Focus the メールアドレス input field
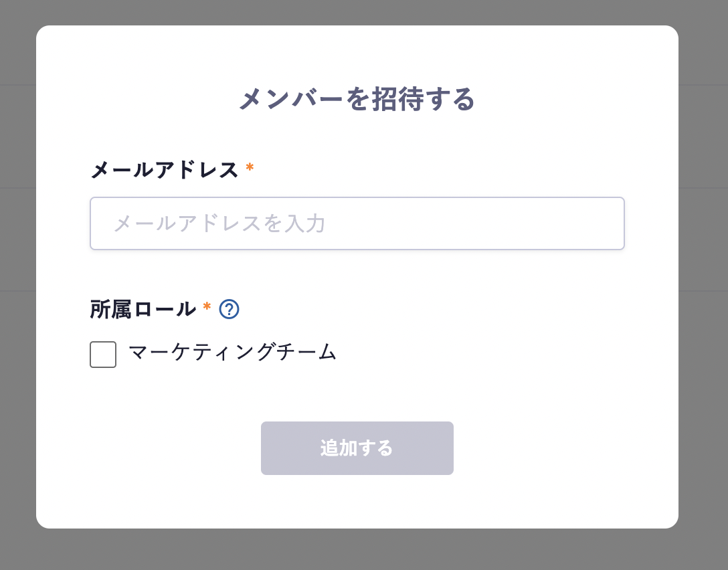The image size is (728, 570). (x=357, y=223)
